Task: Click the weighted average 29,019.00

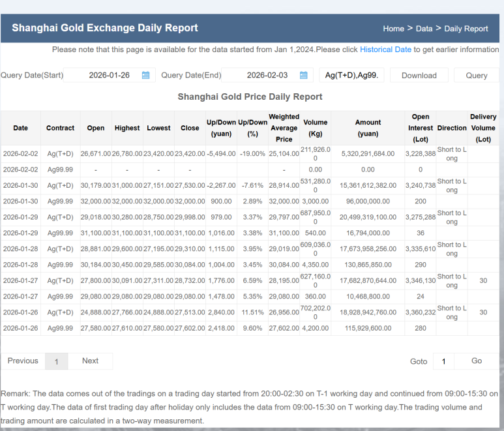Action: (284, 249)
